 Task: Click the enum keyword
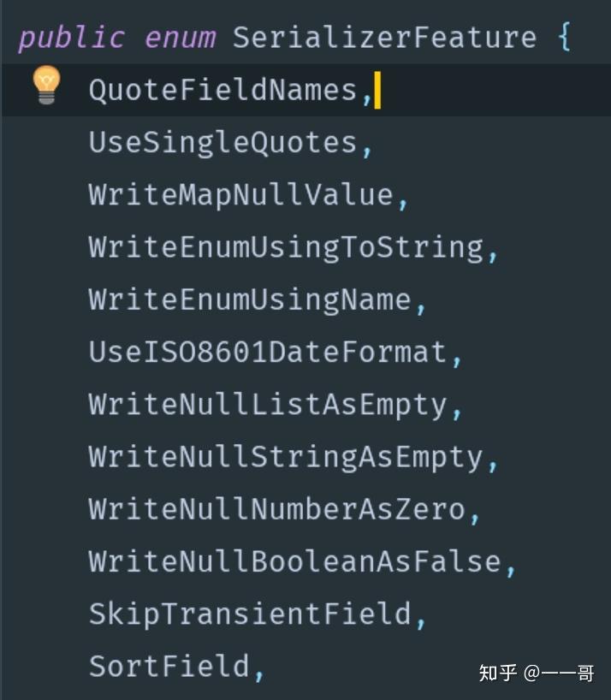pos(179,38)
